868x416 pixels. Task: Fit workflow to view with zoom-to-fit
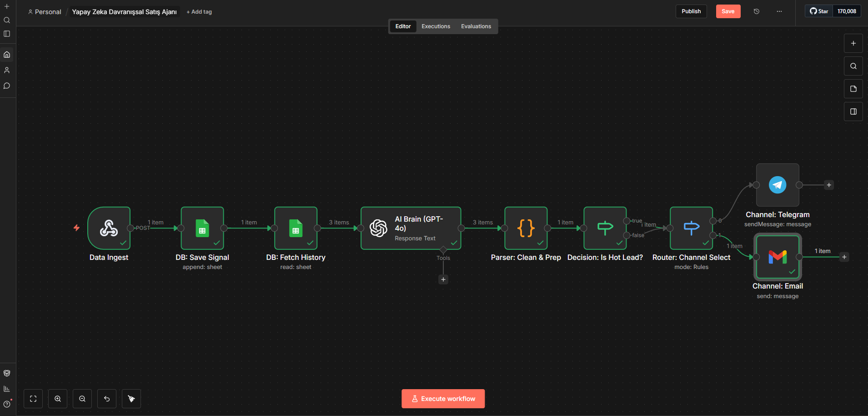33,399
